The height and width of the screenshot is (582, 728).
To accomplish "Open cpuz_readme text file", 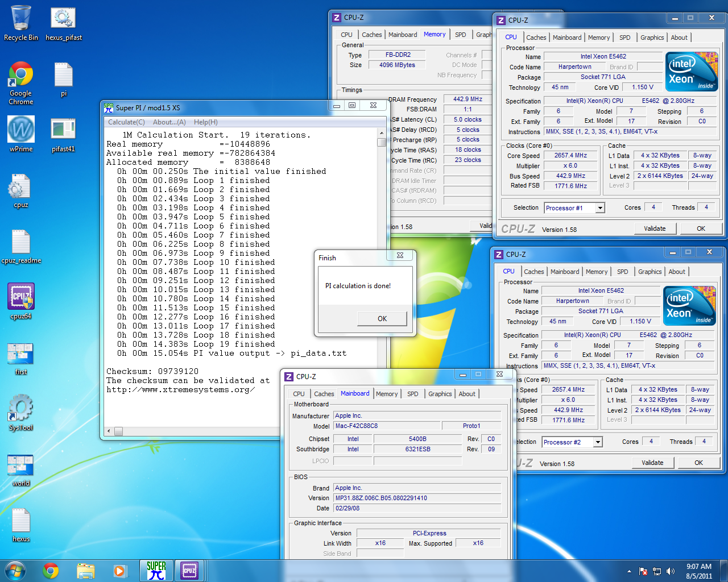I will click(x=21, y=246).
